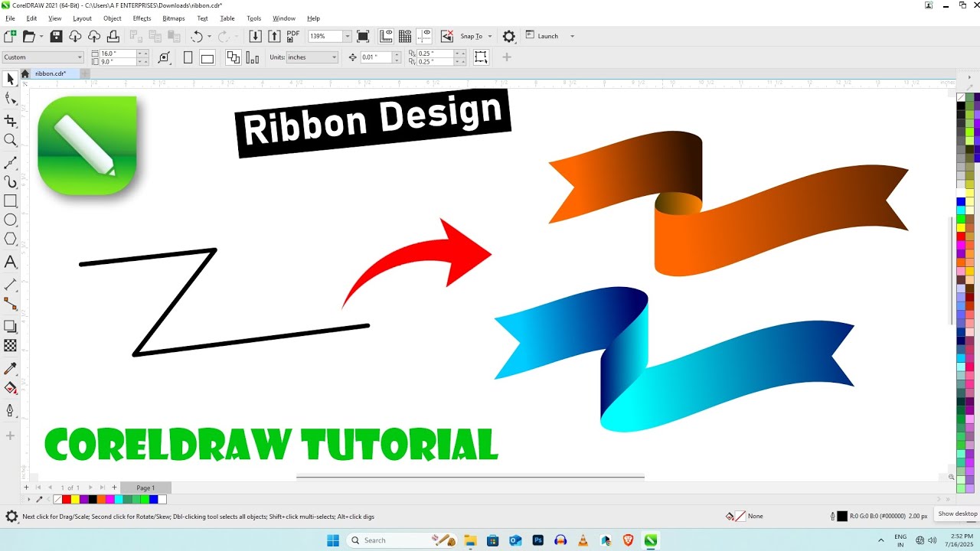Select the Freehand line tool

pyautogui.click(x=10, y=162)
